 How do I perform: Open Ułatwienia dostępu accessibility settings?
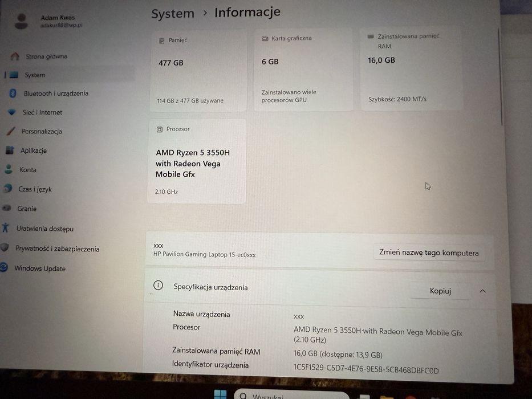point(45,229)
